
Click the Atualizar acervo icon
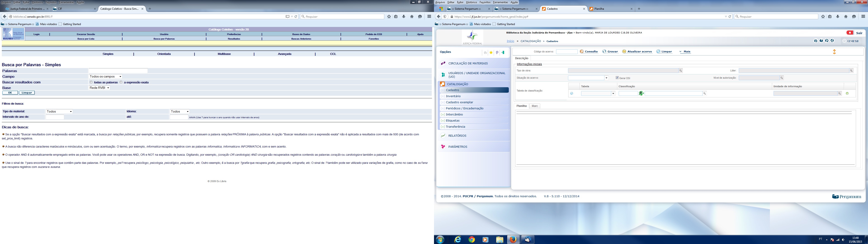pos(624,52)
